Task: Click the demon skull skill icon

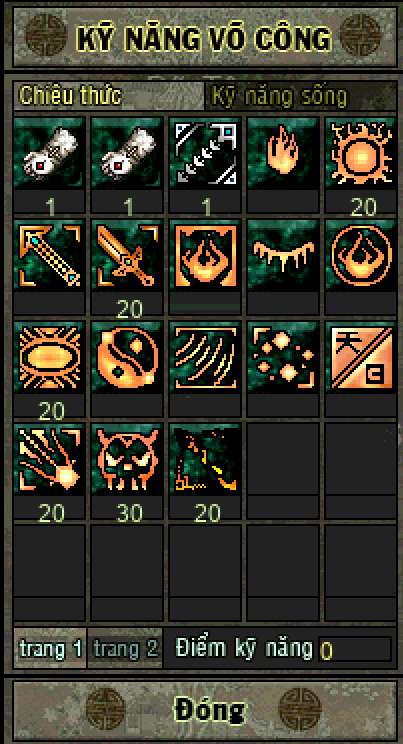Action: tap(127, 458)
